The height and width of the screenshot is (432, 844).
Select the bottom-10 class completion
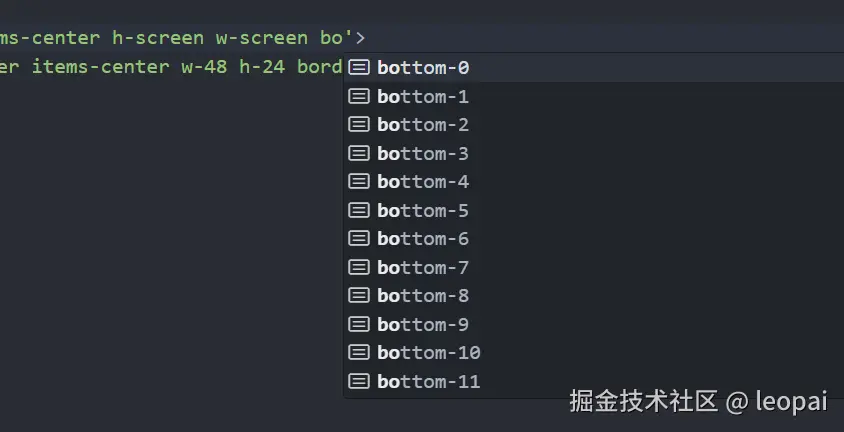[x=429, y=353]
